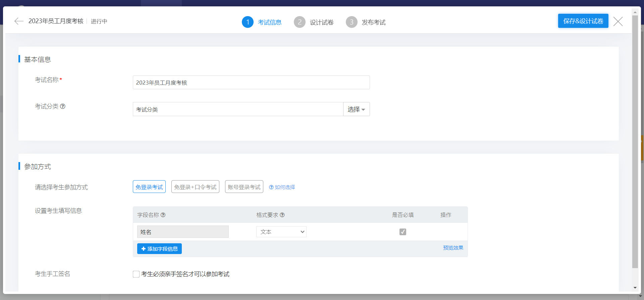Click help icon next to 格式要求
The height and width of the screenshot is (300, 644).
[282, 215]
